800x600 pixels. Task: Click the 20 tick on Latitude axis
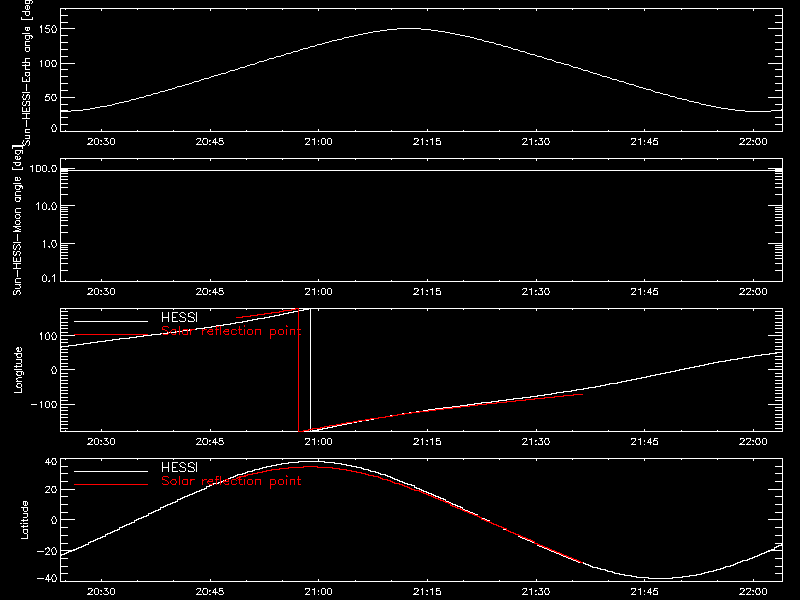point(51,490)
